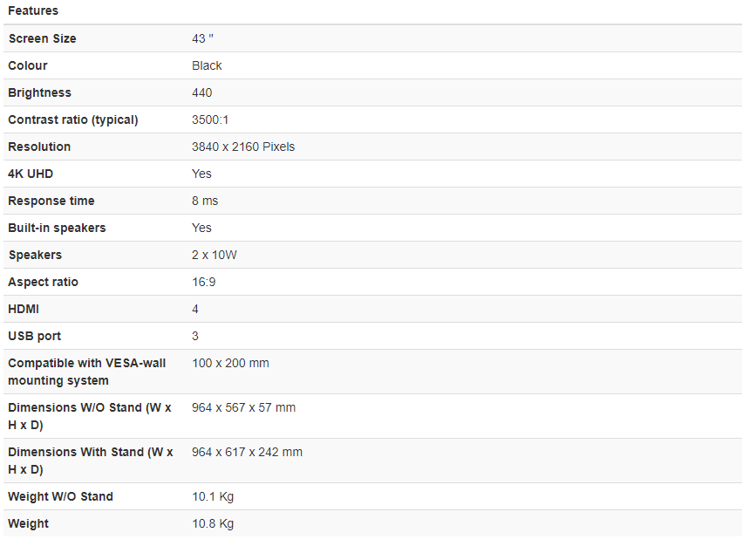
Task: Select the Brightness value 440
Action: (x=202, y=92)
